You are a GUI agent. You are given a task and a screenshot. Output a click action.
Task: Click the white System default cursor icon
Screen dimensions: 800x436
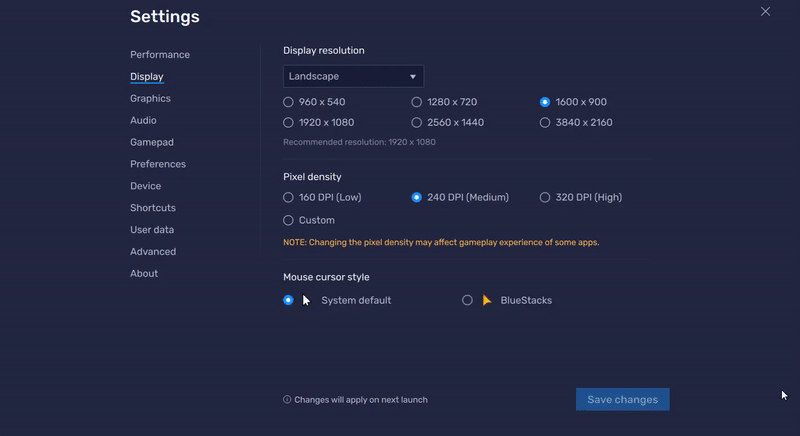[x=306, y=300]
